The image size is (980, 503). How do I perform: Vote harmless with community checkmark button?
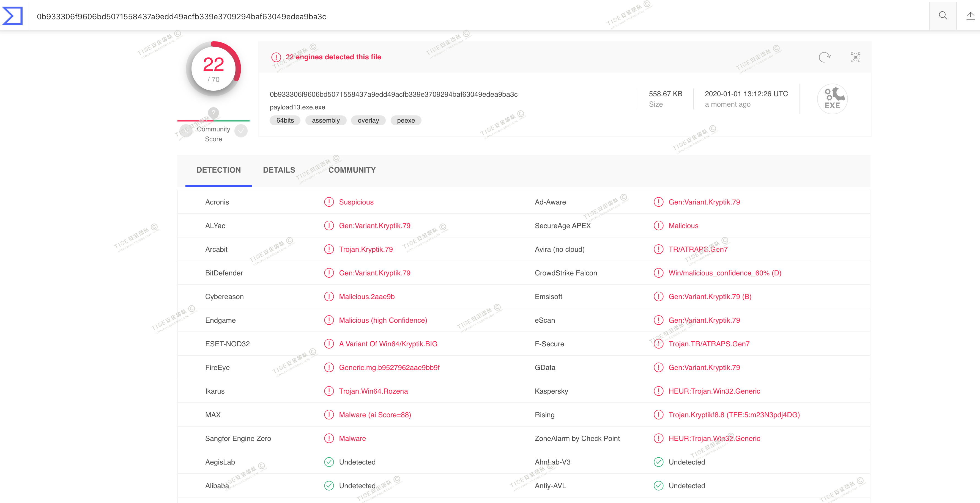coord(241,131)
